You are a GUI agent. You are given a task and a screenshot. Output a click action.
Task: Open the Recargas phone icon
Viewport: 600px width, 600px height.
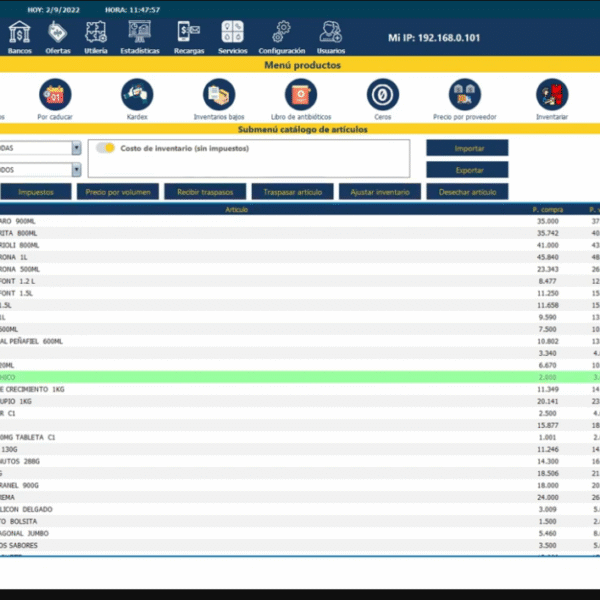pyautogui.click(x=189, y=33)
